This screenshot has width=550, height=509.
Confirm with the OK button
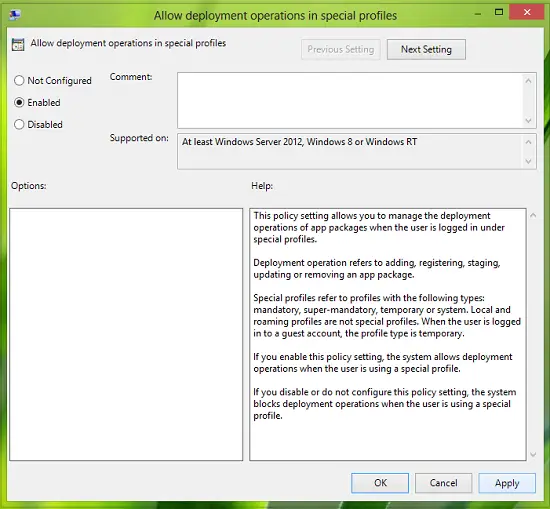(x=380, y=483)
